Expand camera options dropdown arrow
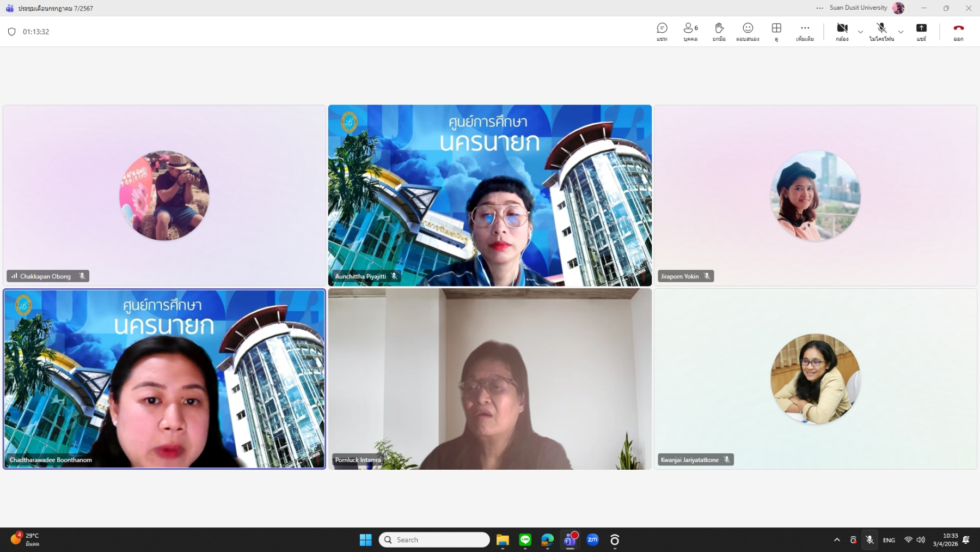980x552 pixels. pos(860,32)
